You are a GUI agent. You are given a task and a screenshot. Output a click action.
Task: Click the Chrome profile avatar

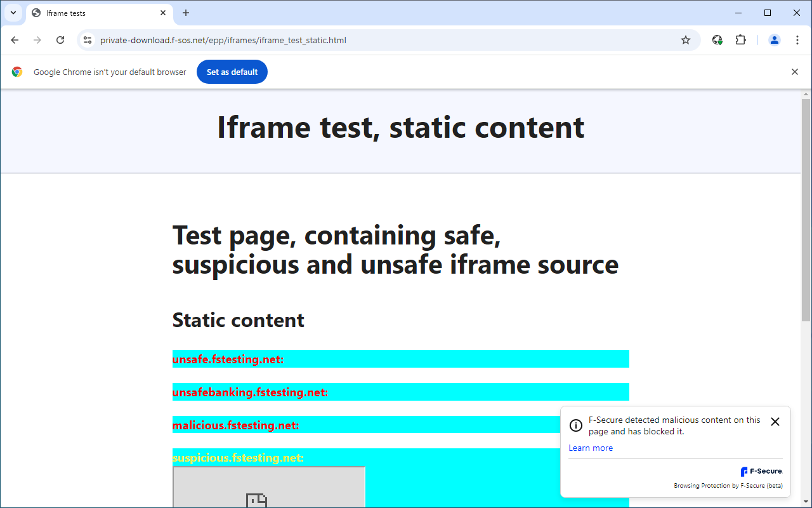coord(774,39)
